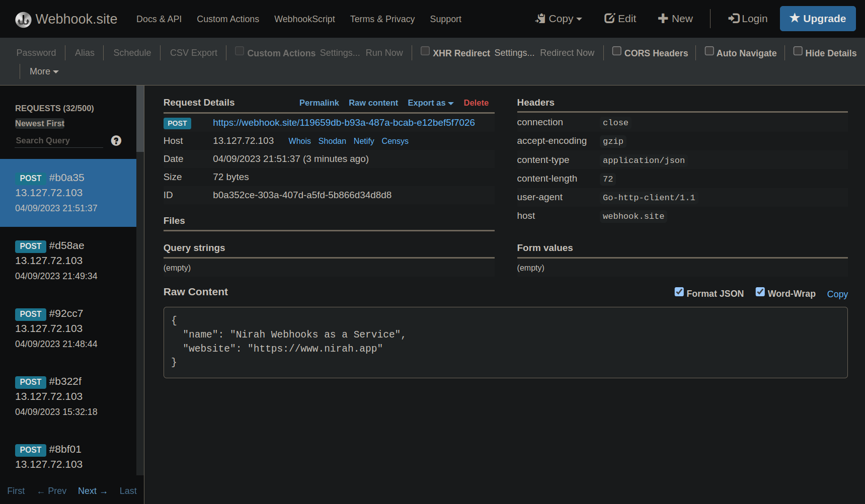Open the Docs & API menu
The width and height of the screenshot is (865, 504).
point(159,19)
